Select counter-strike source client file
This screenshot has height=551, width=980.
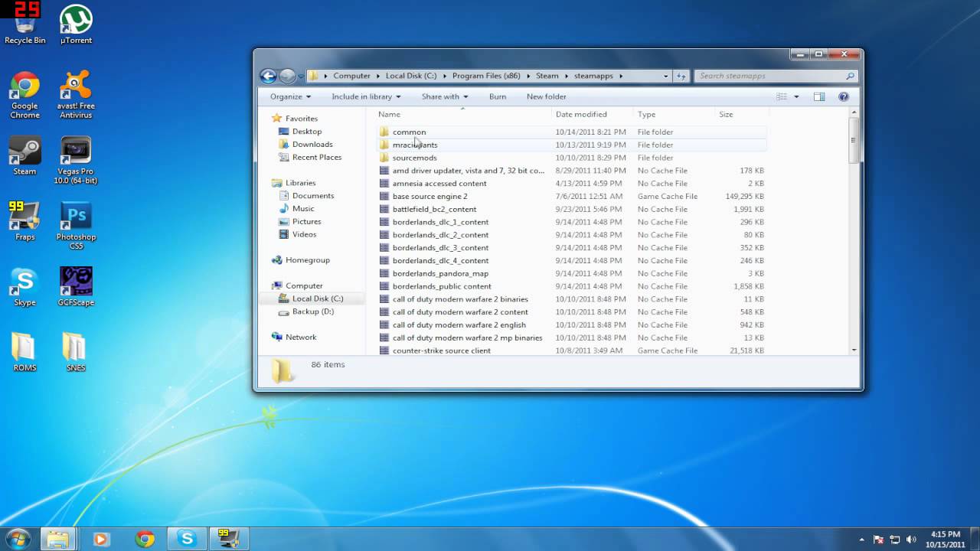(x=572, y=350)
